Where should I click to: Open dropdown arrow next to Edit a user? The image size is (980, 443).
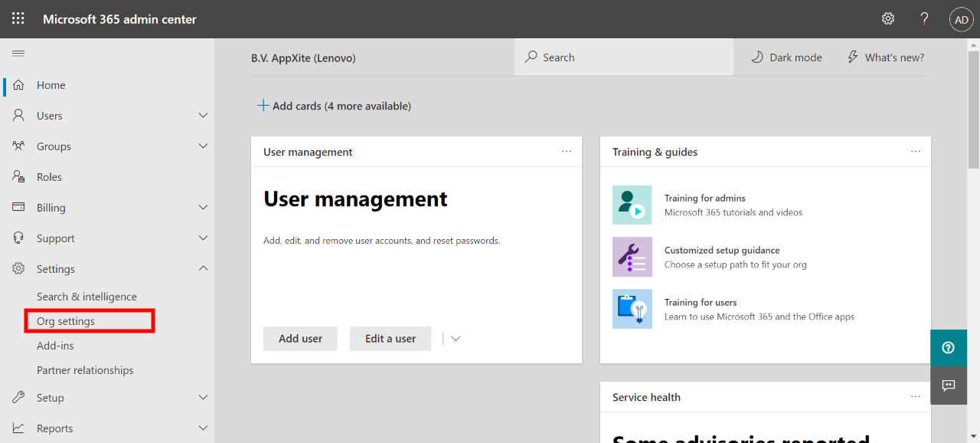[x=456, y=339]
